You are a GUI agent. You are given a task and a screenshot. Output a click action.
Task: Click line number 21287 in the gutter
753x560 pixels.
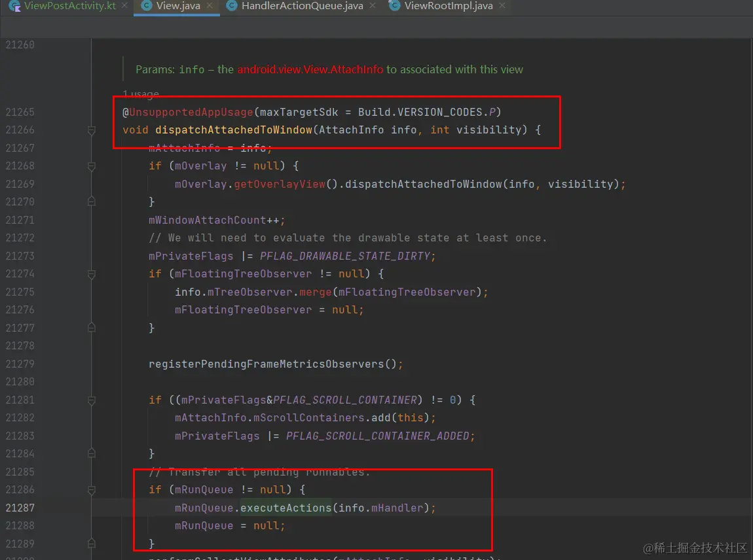coord(20,508)
